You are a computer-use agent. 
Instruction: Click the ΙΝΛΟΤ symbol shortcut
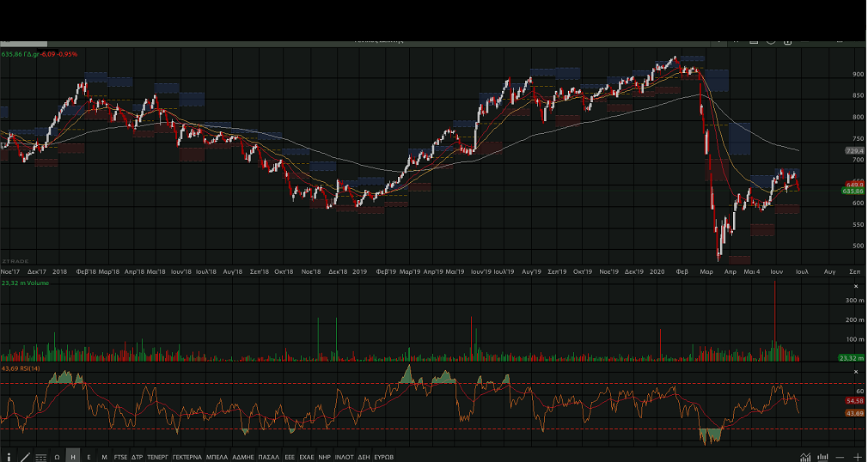(x=344, y=457)
